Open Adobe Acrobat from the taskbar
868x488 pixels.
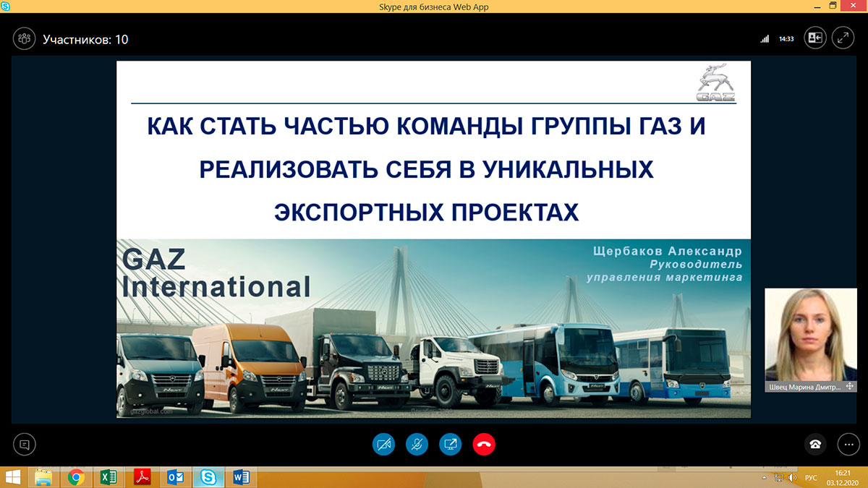point(142,477)
